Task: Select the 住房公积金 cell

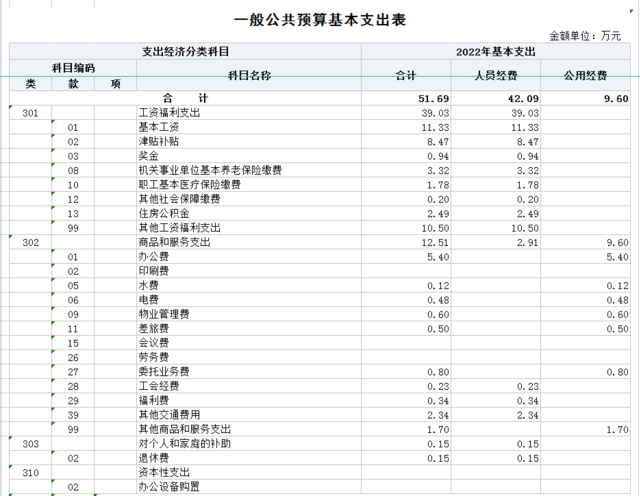Action: 164,214
